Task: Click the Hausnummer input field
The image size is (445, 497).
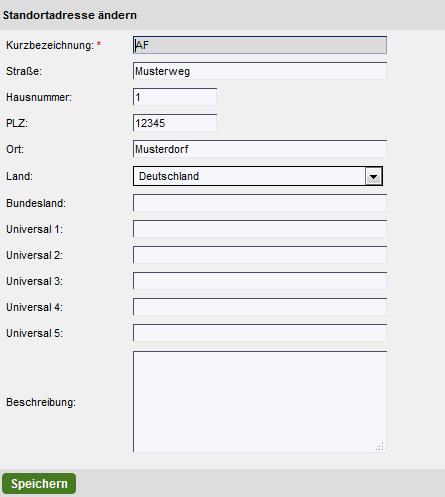Action: click(175, 97)
